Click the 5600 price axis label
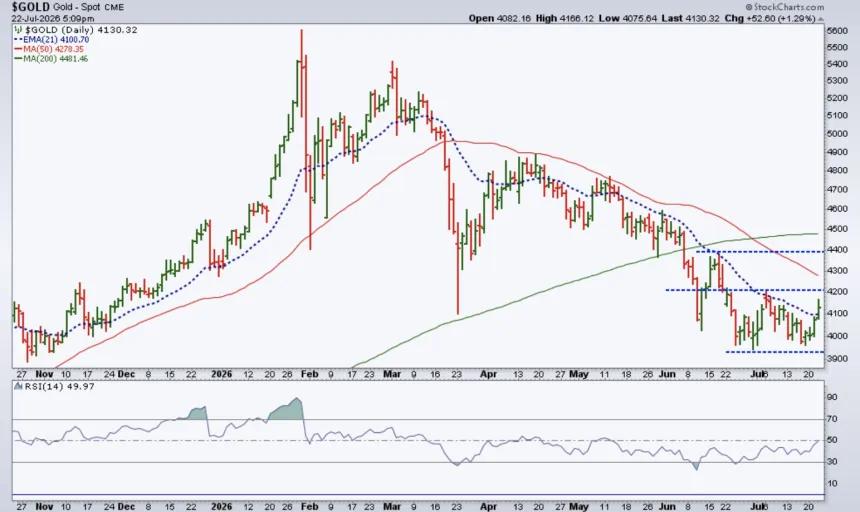The height and width of the screenshot is (512, 860). point(837,31)
